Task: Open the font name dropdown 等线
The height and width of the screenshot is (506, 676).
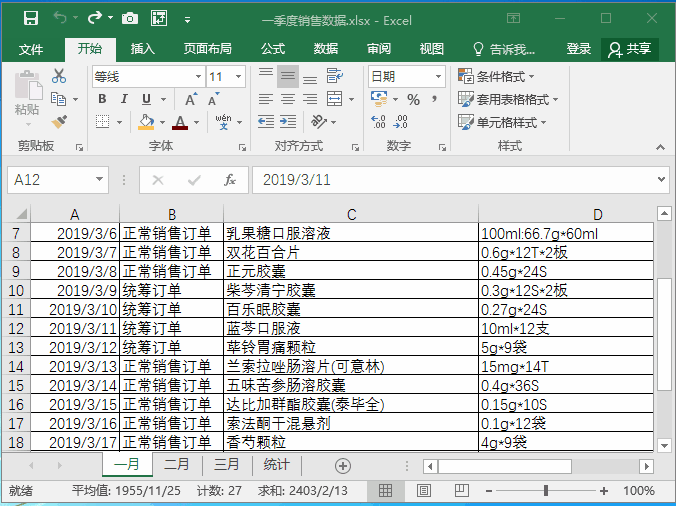Action: [147, 76]
